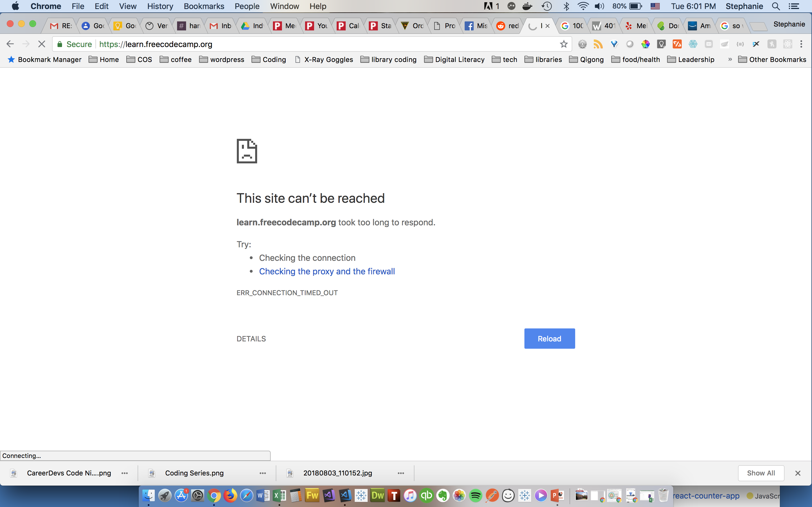Expand options for Coding Series.png download
Viewport: 812px width, 507px height.
[262, 473]
